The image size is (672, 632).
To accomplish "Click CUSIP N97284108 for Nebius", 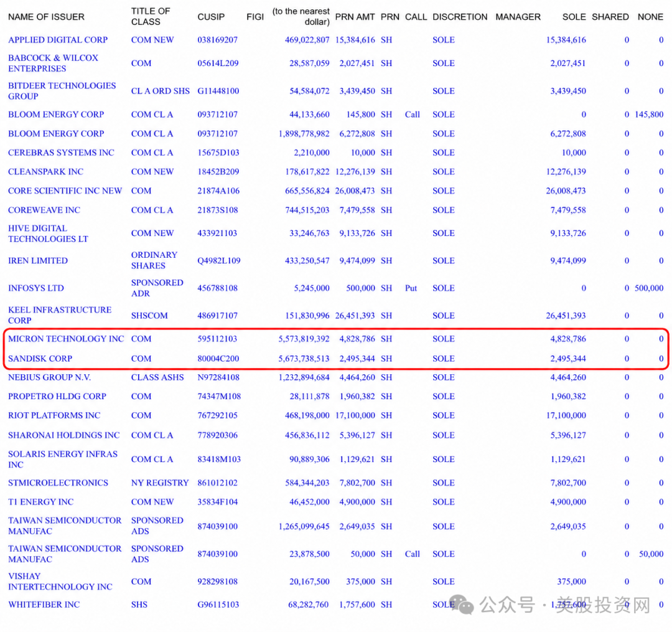I will click(218, 377).
